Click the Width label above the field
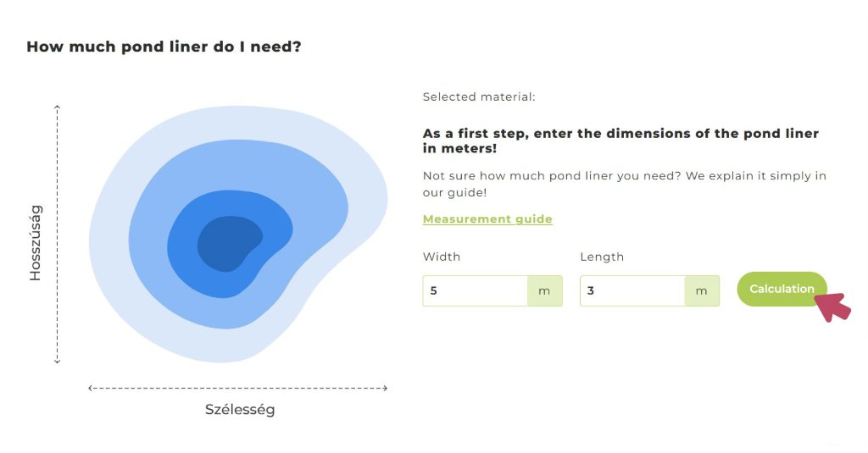Image resolution: width=868 pixels, height=453 pixels. click(x=442, y=257)
